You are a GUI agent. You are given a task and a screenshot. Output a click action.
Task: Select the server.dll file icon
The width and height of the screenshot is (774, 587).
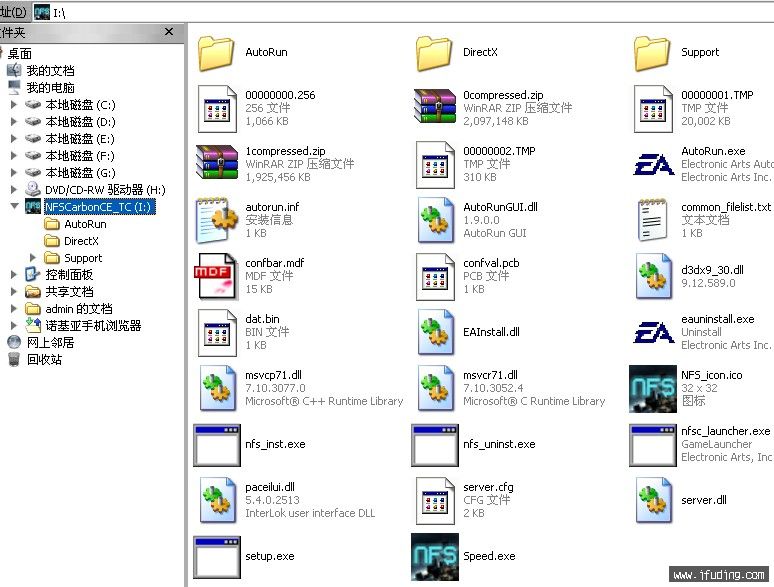coord(654,500)
